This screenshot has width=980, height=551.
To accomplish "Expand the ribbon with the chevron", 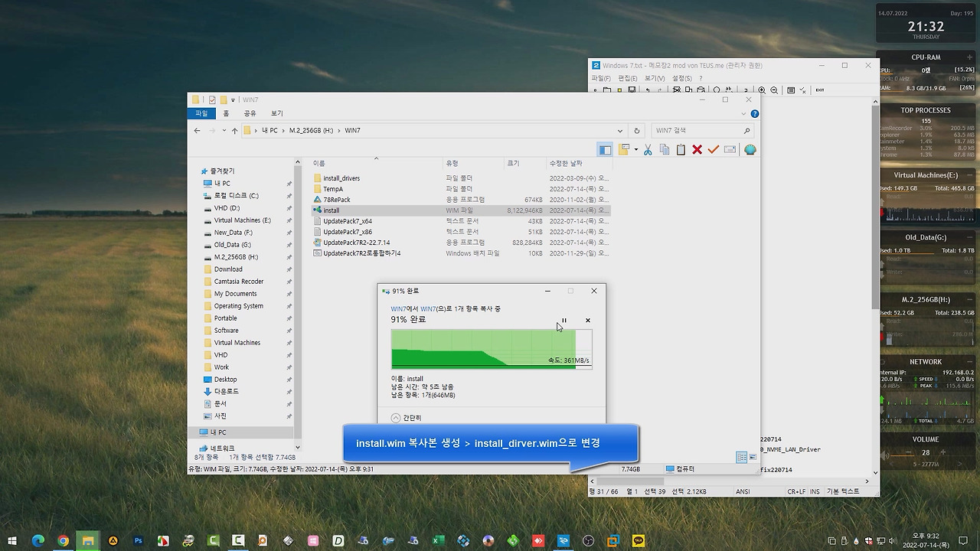I will pos(744,113).
